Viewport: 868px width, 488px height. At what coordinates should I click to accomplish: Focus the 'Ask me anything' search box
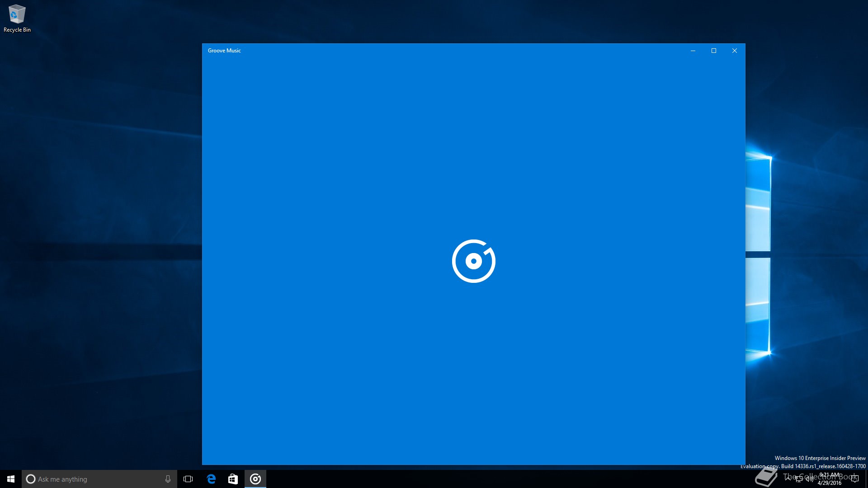click(99, 479)
